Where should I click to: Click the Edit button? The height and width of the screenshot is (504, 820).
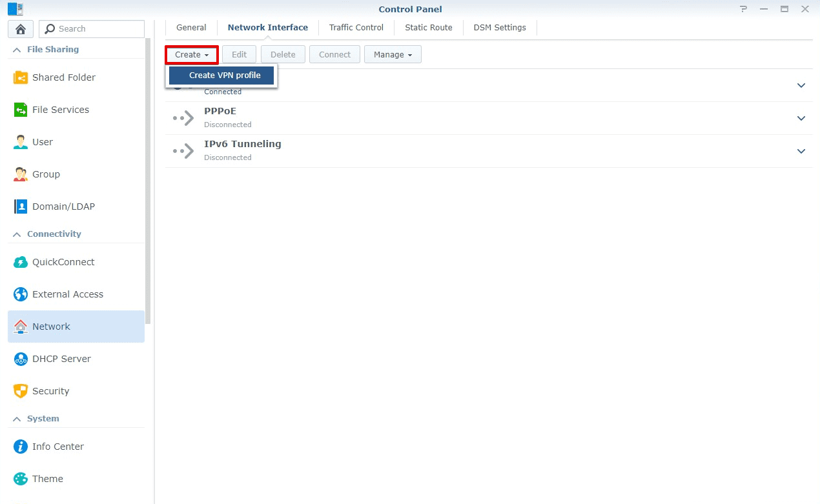(239, 54)
